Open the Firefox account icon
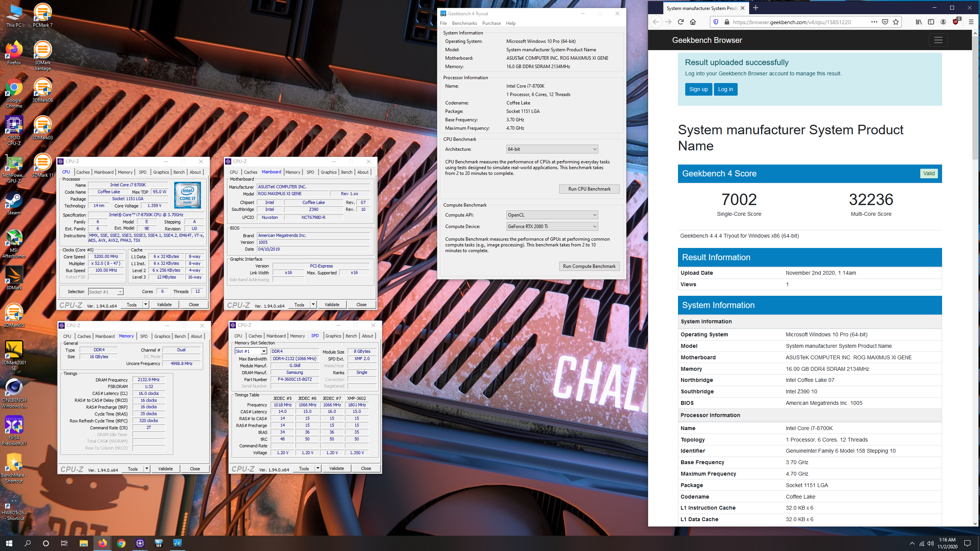 943,22
